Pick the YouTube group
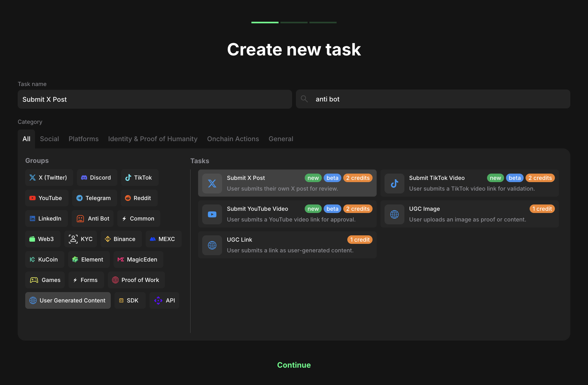The image size is (588, 385). pyautogui.click(x=47, y=198)
